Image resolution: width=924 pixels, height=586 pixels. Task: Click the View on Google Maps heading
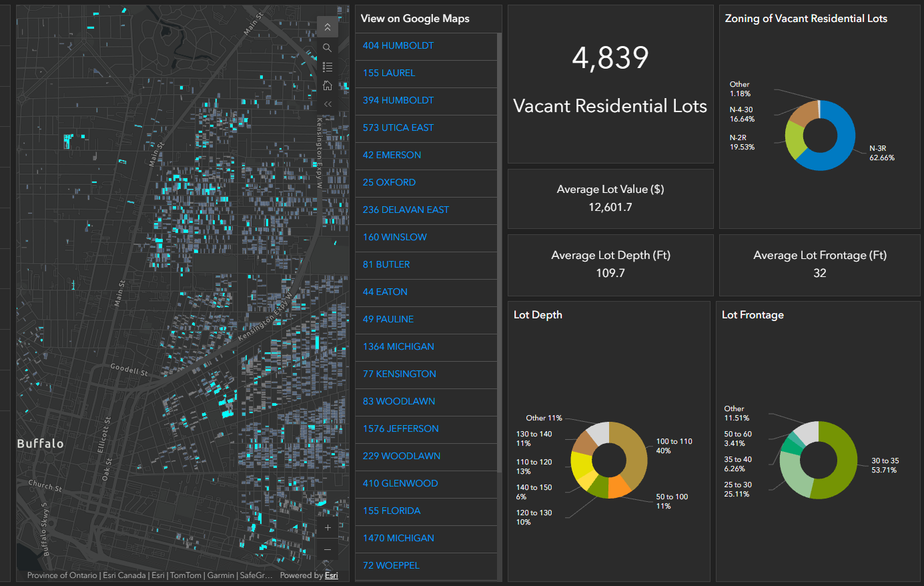(x=415, y=19)
